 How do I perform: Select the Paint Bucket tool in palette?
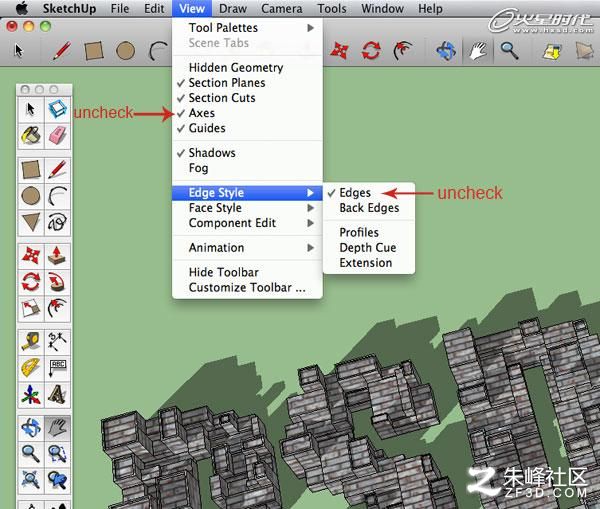pyautogui.click(x=31, y=135)
